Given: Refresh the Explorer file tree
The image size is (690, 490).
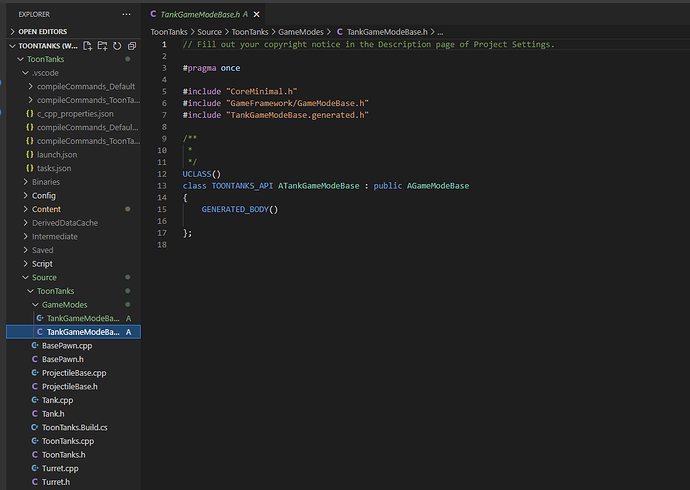Looking at the screenshot, I should click(x=117, y=46).
